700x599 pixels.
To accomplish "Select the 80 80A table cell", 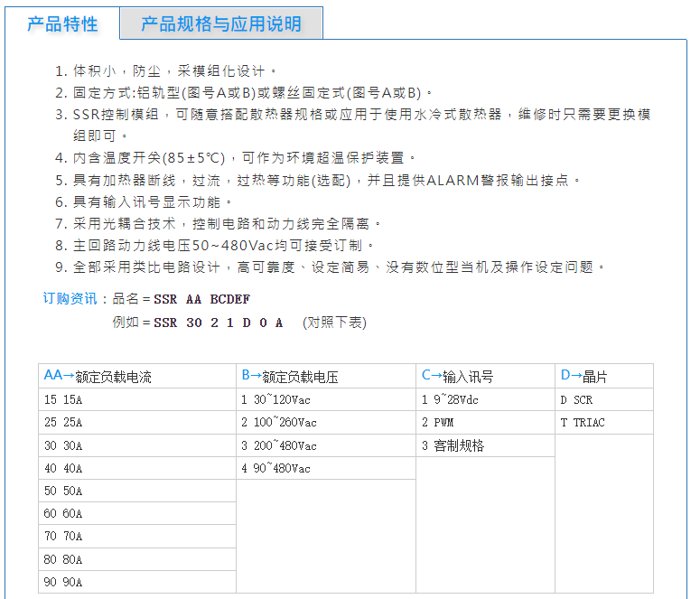I will [137, 559].
